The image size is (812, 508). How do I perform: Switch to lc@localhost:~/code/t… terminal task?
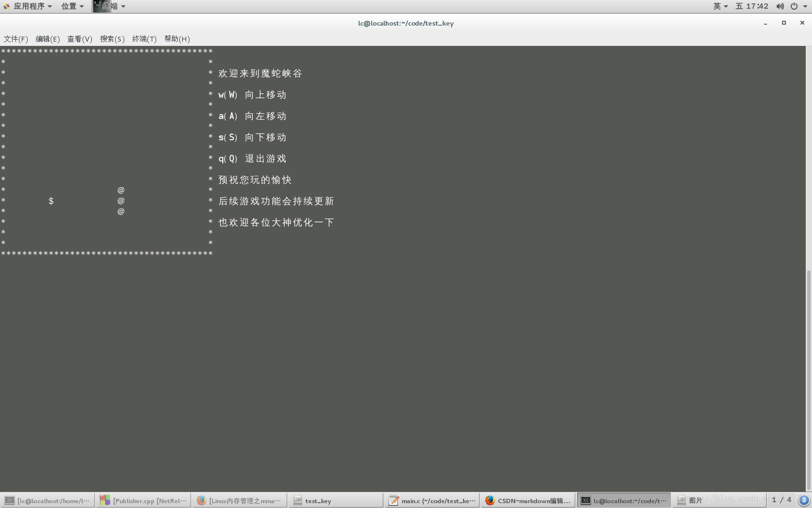click(624, 501)
